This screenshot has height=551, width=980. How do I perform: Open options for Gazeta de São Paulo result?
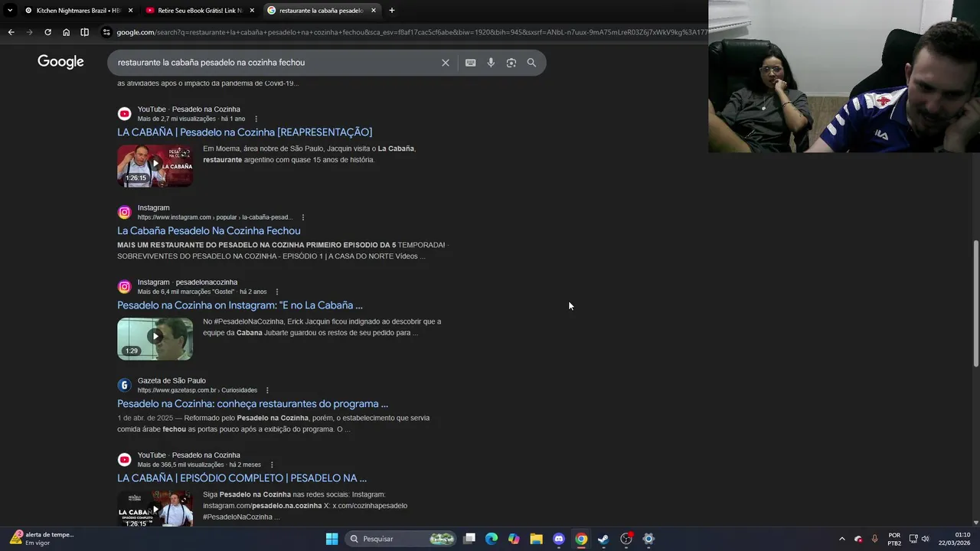267,390
